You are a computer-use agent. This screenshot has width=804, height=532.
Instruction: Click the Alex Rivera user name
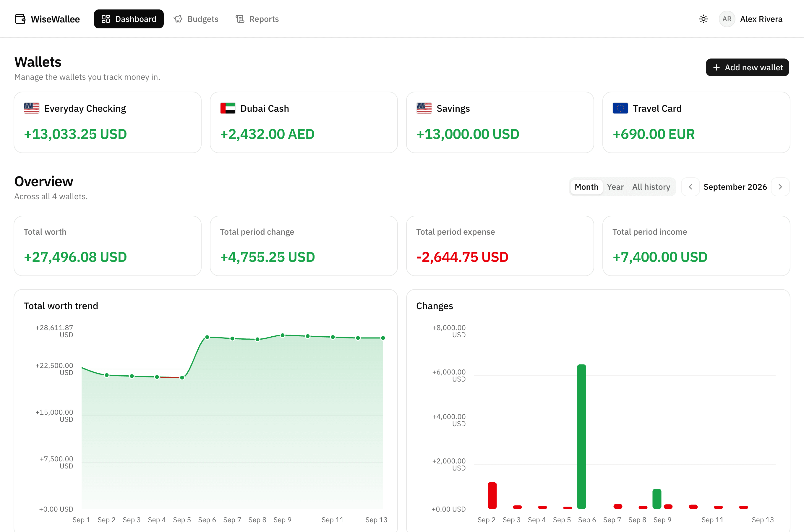tap(761, 19)
